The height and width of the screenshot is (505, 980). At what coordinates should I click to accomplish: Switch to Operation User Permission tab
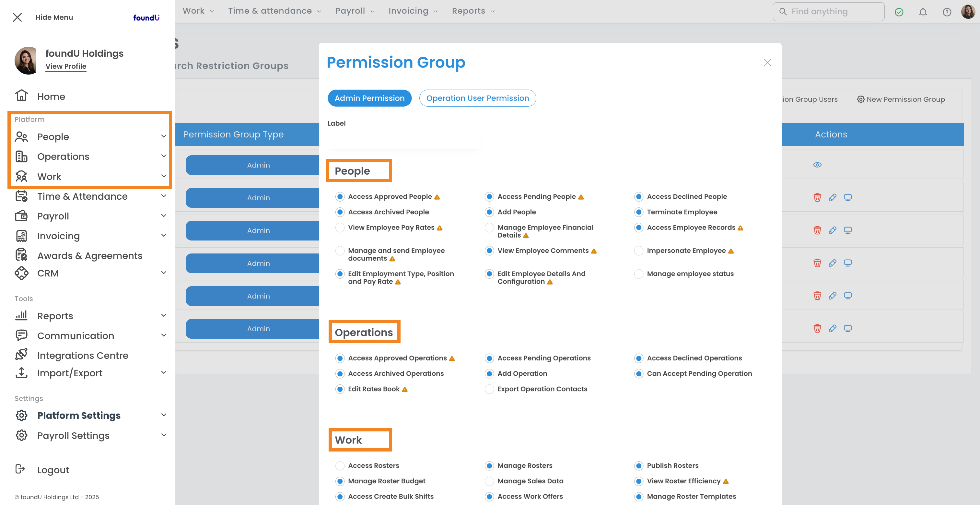tap(477, 98)
